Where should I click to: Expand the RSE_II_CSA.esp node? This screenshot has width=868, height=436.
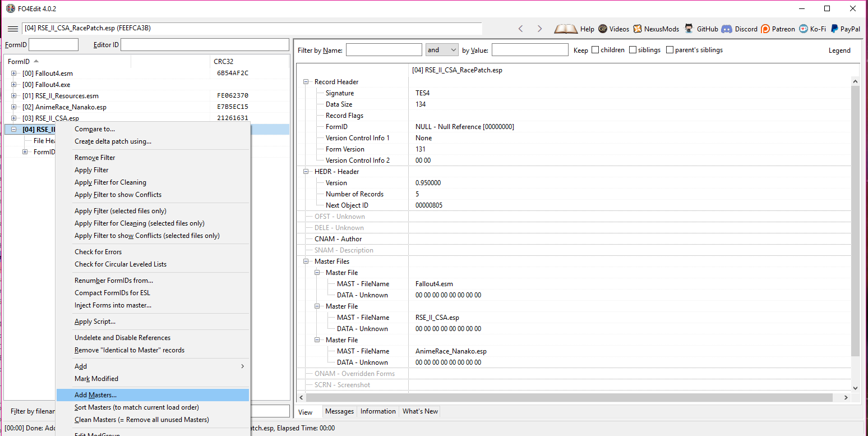pos(14,118)
